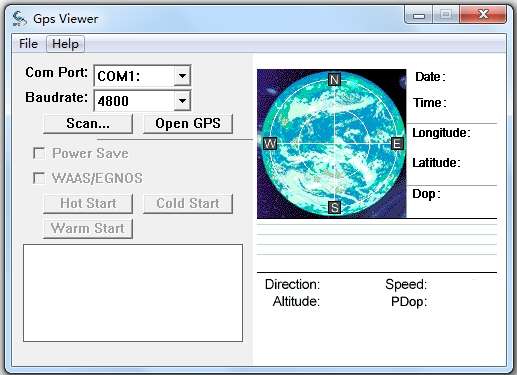Click the Longitude: label
This screenshot has width=517, height=375.
click(x=442, y=133)
